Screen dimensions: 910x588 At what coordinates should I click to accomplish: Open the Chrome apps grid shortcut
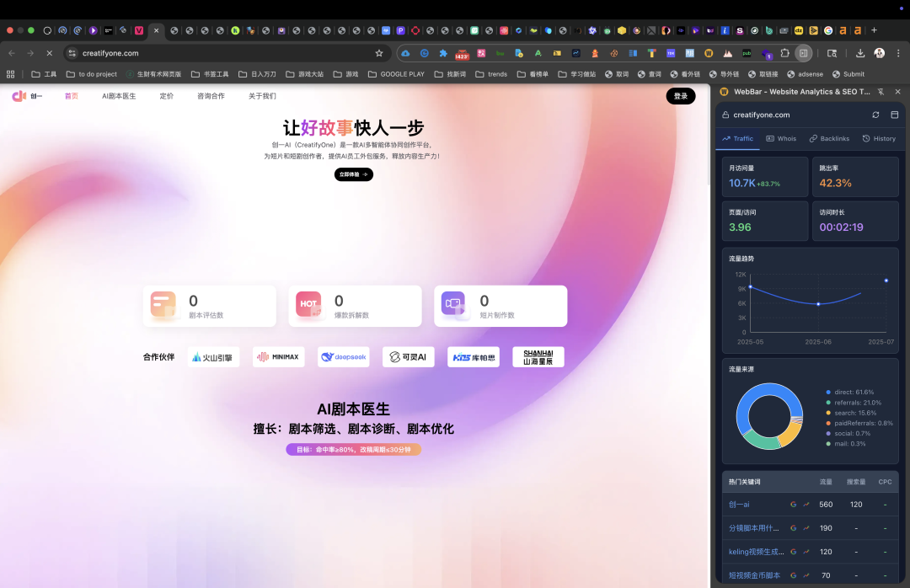10,74
